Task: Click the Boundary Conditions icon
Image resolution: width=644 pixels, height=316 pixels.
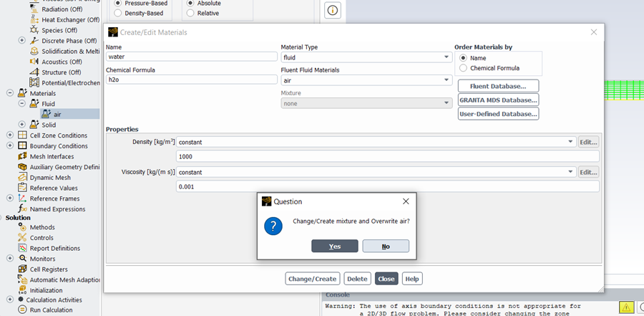Action: tap(23, 146)
